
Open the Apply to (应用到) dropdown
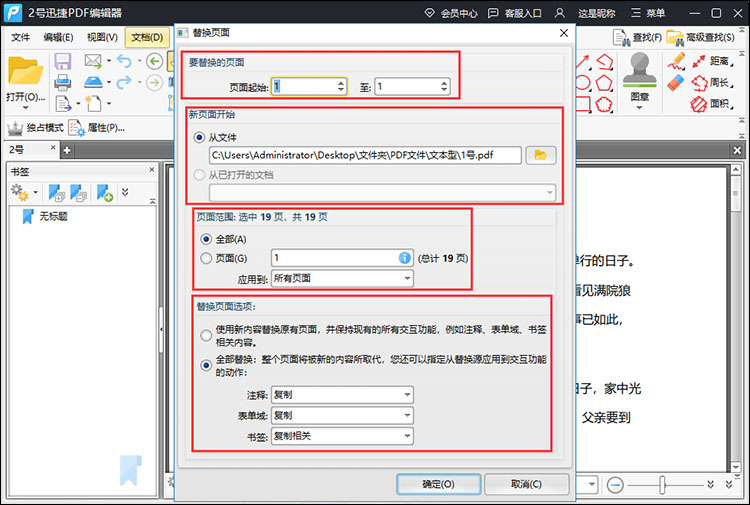tap(342, 278)
